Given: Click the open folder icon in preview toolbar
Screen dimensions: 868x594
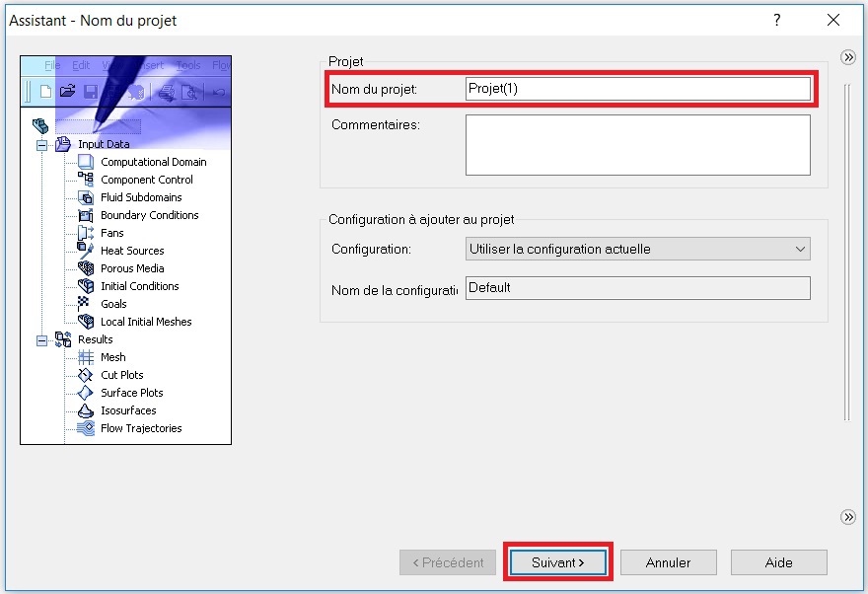Looking at the screenshot, I should point(67,91).
